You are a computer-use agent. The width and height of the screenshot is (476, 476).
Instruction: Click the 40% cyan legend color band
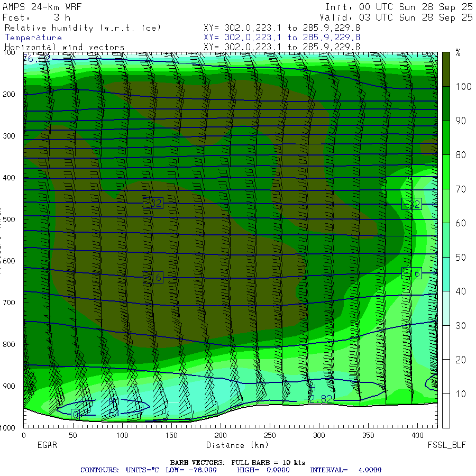tap(446, 274)
